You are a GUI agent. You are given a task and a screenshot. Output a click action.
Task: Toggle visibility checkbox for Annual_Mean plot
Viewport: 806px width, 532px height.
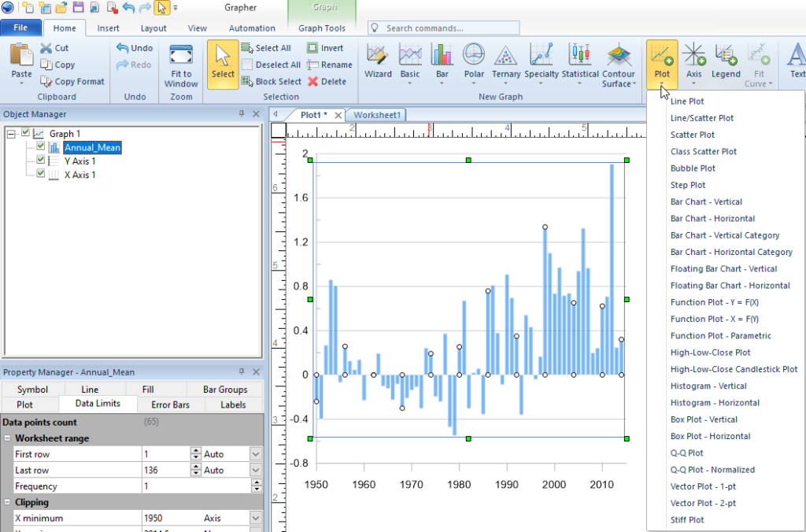click(x=41, y=147)
